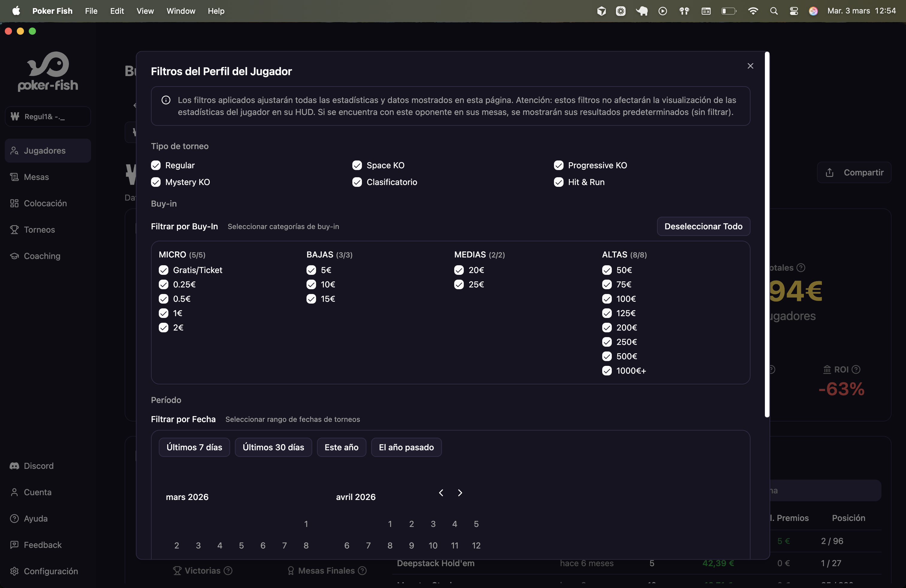The height and width of the screenshot is (588, 906).
Task: Open Ayuda help page
Action: [x=48, y=519]
